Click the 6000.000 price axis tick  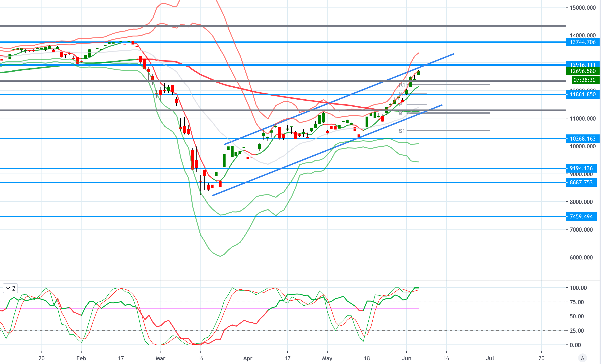[x=581, y=257]
